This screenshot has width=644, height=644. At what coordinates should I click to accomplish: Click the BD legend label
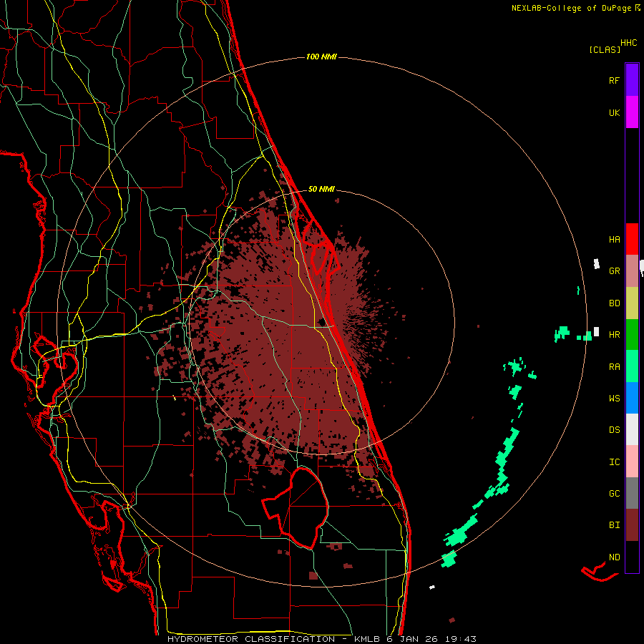point(614,303)
